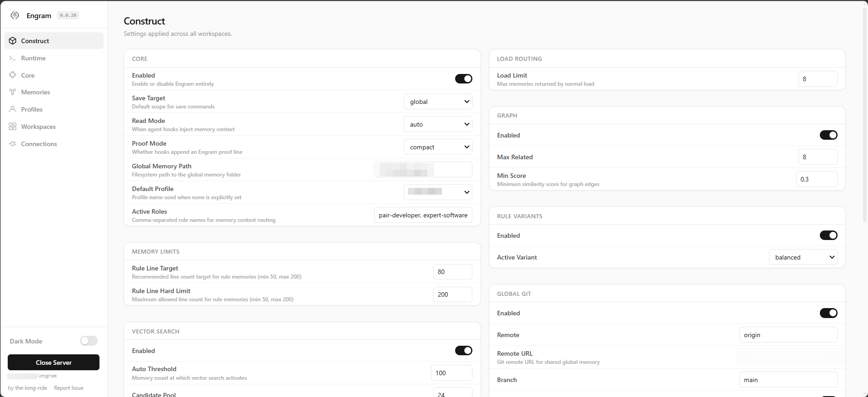Edit the Active Roles field
Screen dimensions: 868x397
pos(423,215)
